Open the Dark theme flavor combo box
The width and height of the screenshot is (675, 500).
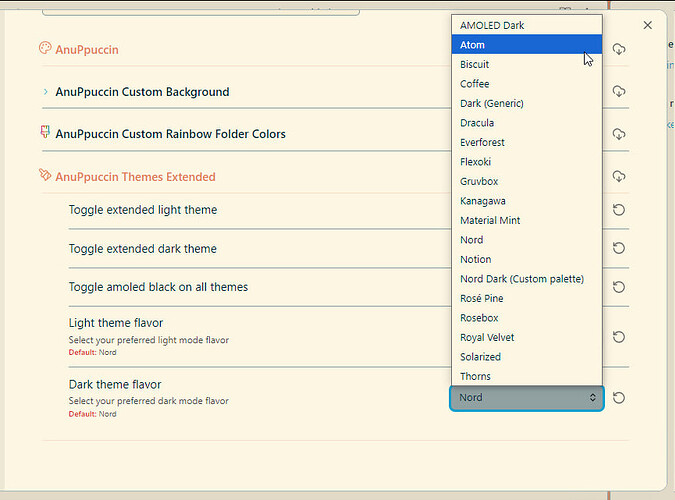526,398
